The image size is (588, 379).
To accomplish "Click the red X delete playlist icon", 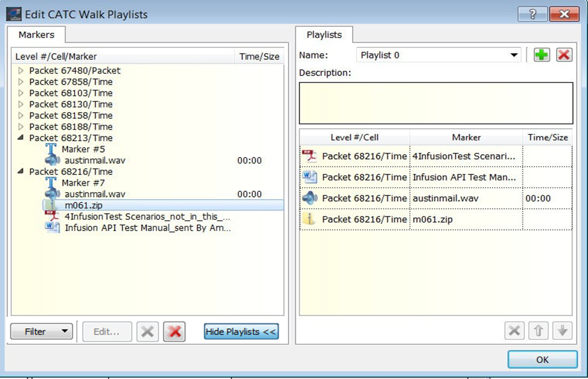I will point(564,55).
